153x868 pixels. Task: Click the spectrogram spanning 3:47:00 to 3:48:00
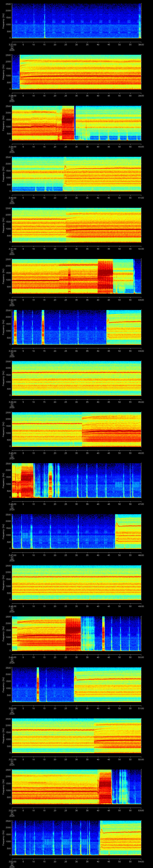[76, 531]
